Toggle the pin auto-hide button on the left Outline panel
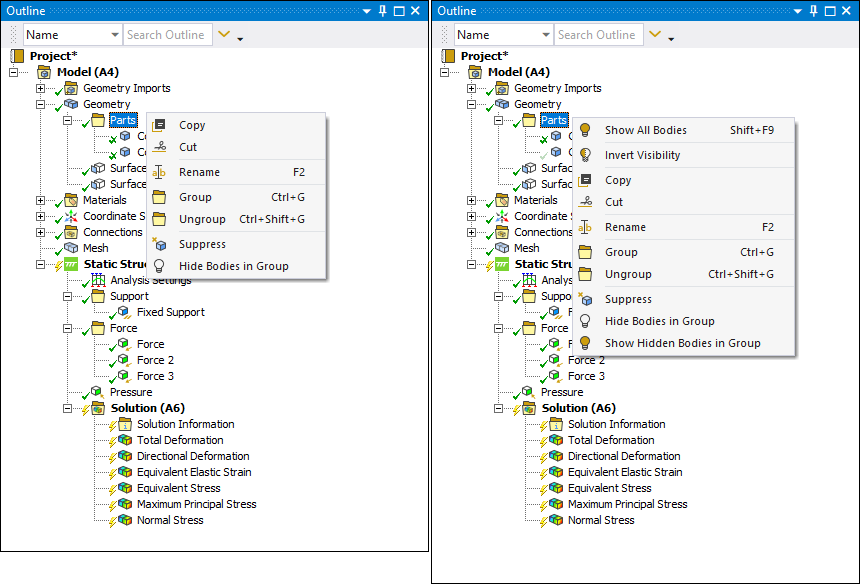 coord(383,10)
